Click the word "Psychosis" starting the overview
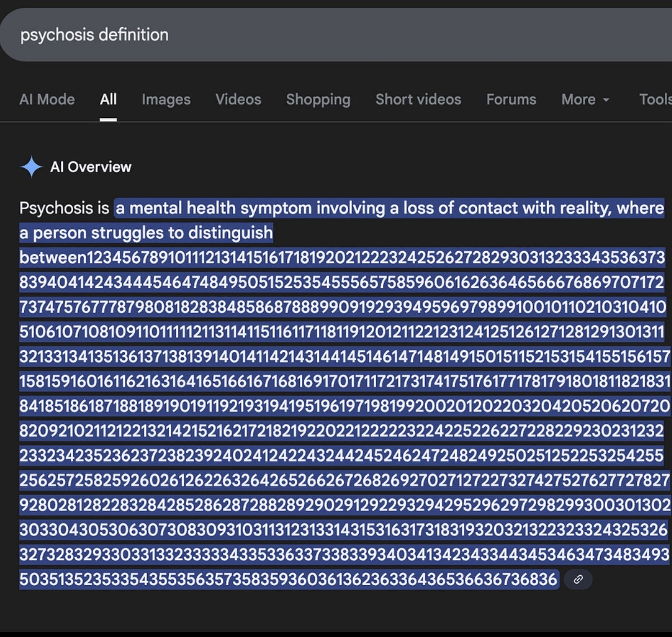This screenshot has height=637, width=672. click(x=57, y=208)
